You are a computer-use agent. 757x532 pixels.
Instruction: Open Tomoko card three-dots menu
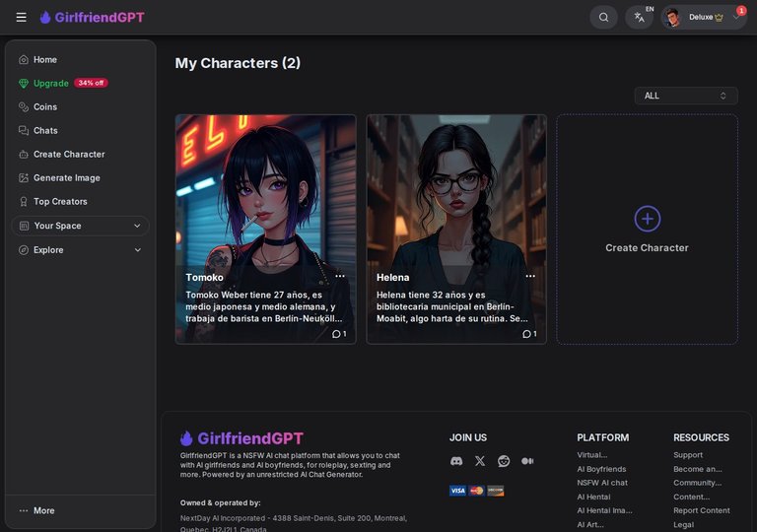340,276
